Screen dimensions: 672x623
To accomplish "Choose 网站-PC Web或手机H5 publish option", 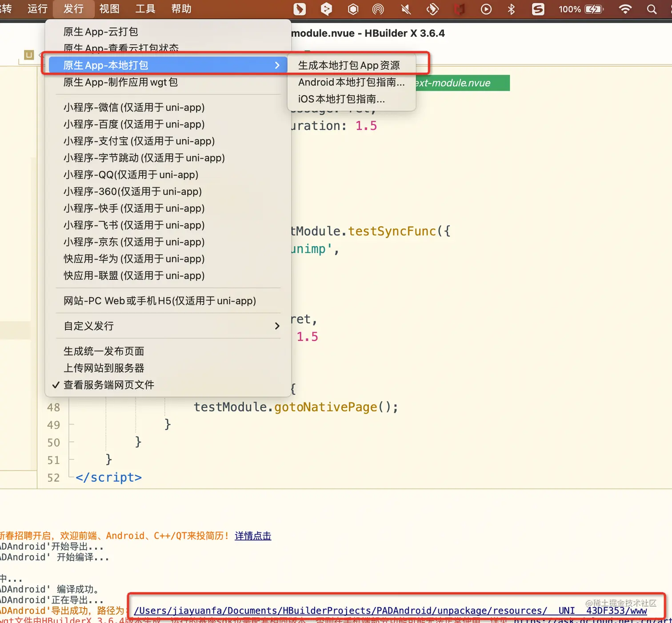I will [x=168, y=301].
